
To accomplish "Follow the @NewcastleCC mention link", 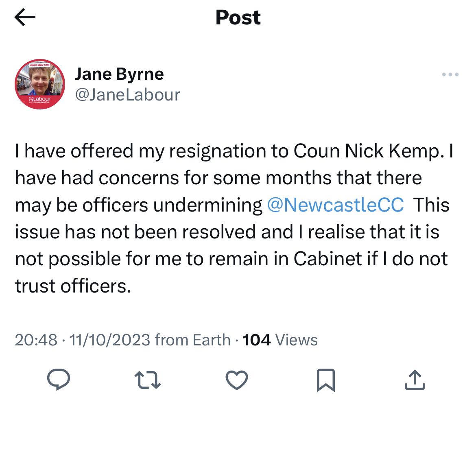I will (335, 205).
